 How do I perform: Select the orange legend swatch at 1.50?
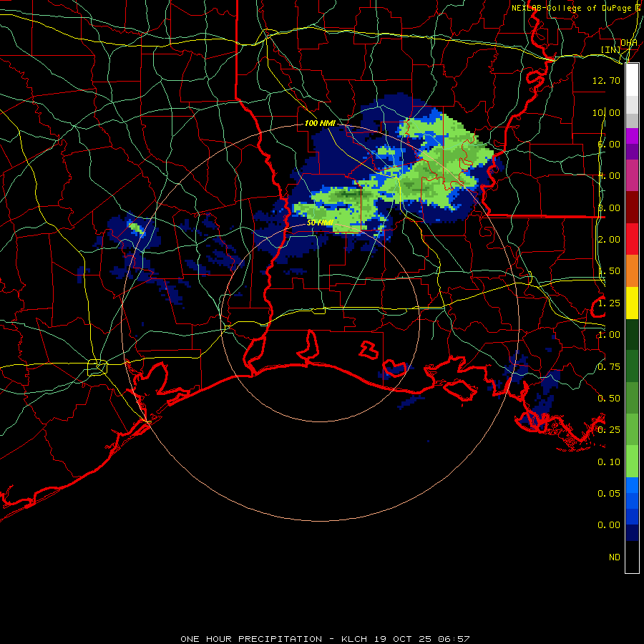[632, 270]
